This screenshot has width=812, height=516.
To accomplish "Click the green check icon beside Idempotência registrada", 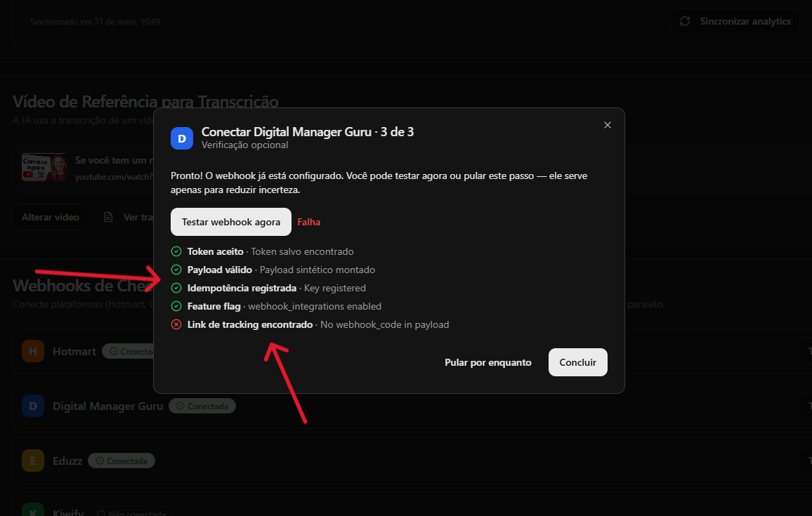I will [176, 288].
